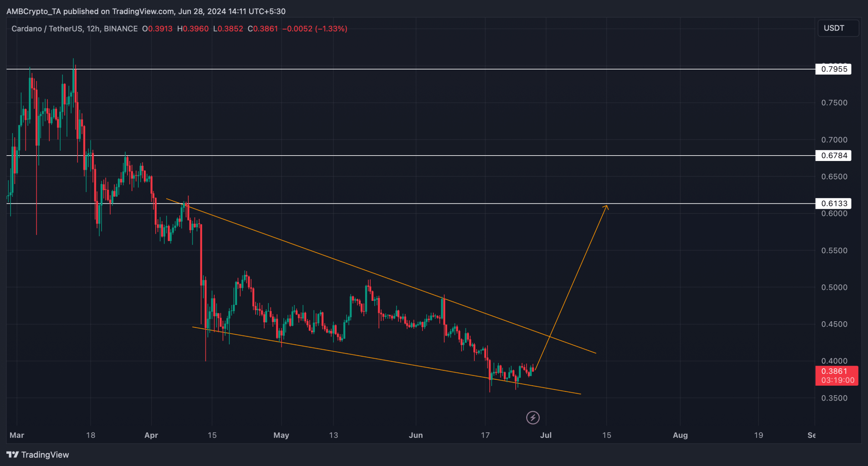868x466 pixels.
Task: Click the AMBCrypto_TA published header text
Action: click(146, 11)
